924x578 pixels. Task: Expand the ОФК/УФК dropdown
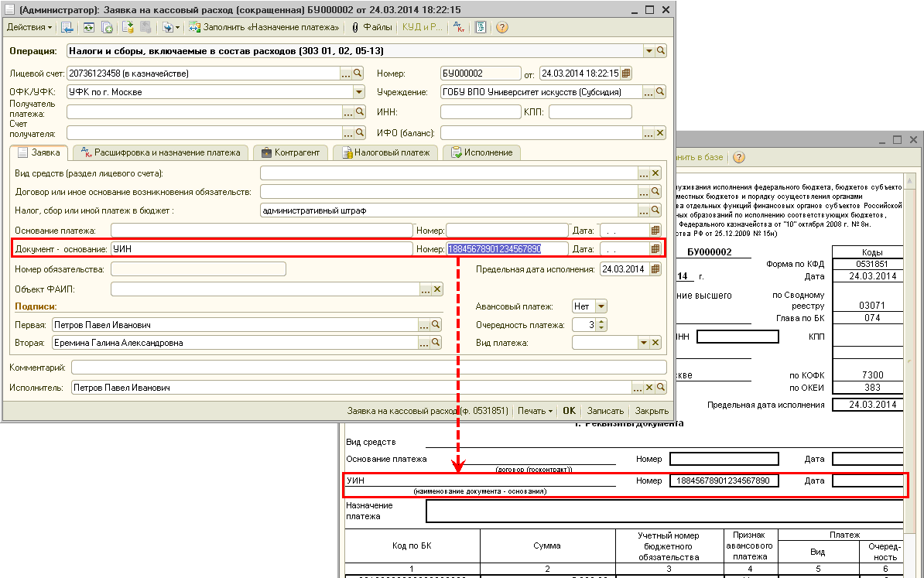tap(359, 92)
